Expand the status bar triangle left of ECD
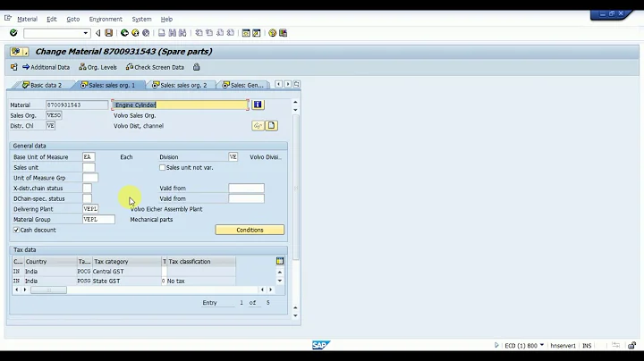Image resolution: width=644 pixels, height=361 pixels. point(496,346)
